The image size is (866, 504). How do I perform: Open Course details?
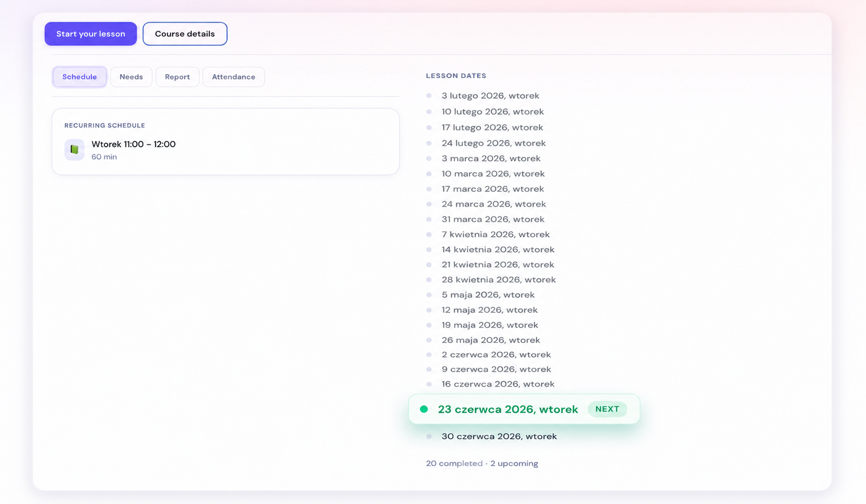coord(185,34)
